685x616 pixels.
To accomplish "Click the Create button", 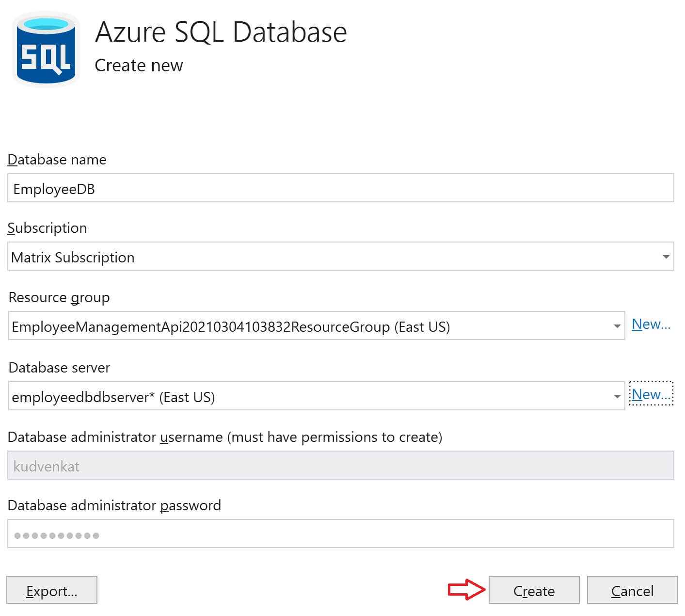I will tap(534, 590).
